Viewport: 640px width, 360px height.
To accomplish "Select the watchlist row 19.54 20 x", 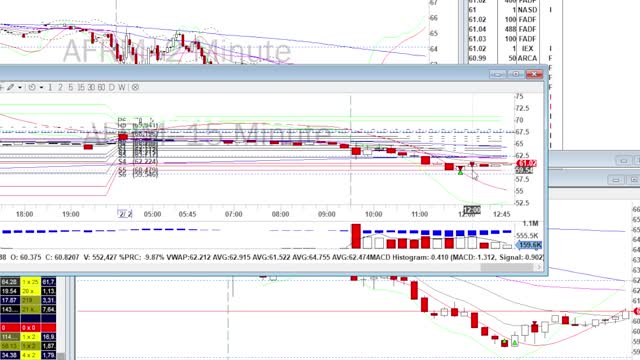I will pos(28,291).
